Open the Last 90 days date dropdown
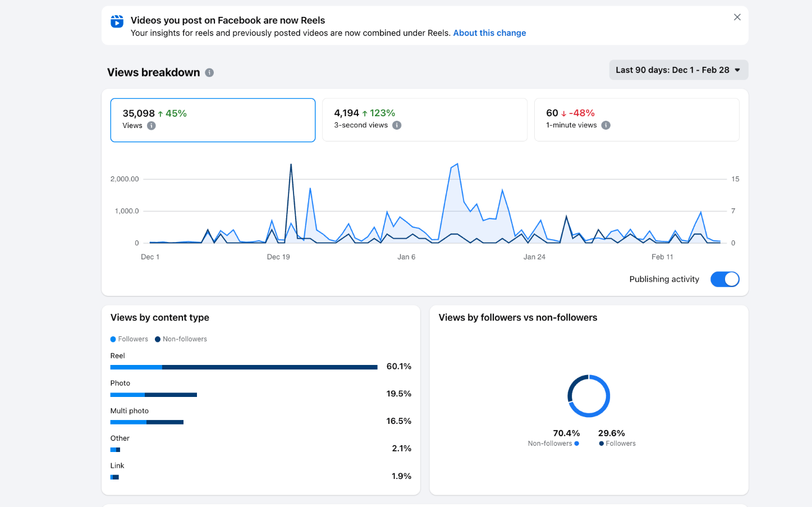Image resolution: width=812 pixels, height=507 pixels. coord(678,70)
